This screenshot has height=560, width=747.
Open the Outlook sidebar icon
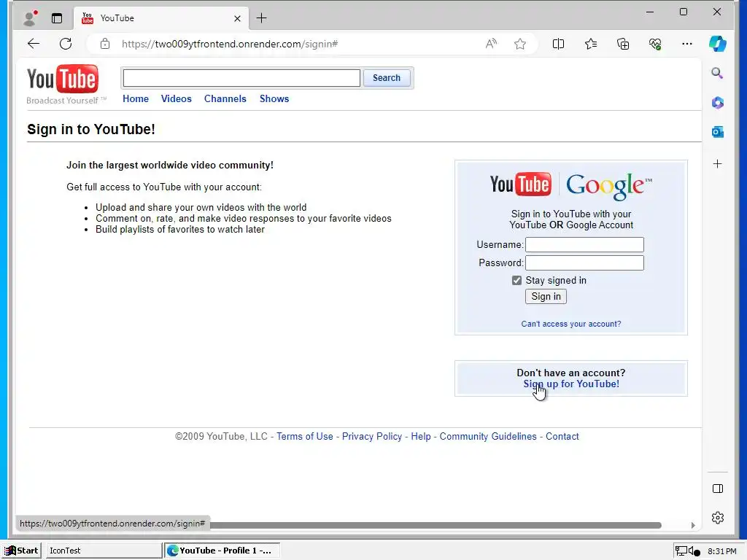[718, 132]
